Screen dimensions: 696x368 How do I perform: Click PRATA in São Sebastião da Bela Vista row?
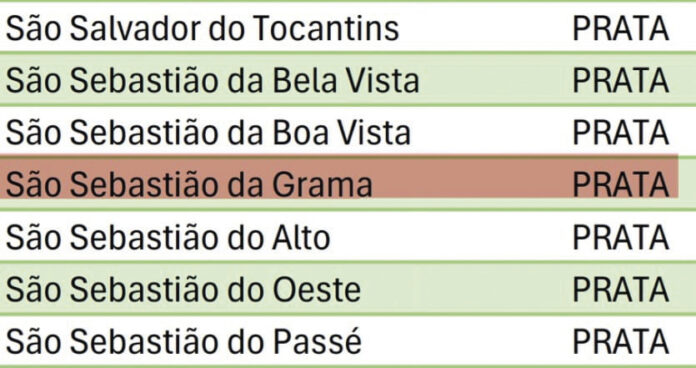(x=621, y=80)
